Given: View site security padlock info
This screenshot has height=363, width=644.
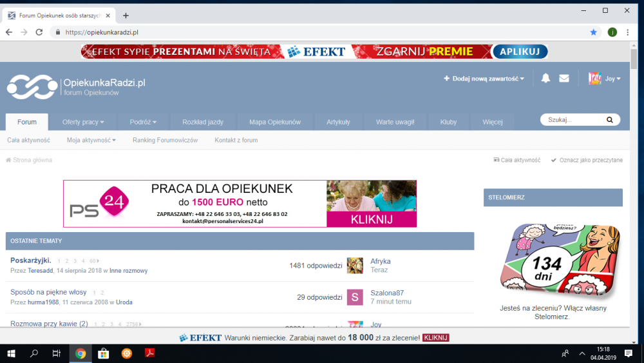Looking at the screenshot, I should (58, 32).
